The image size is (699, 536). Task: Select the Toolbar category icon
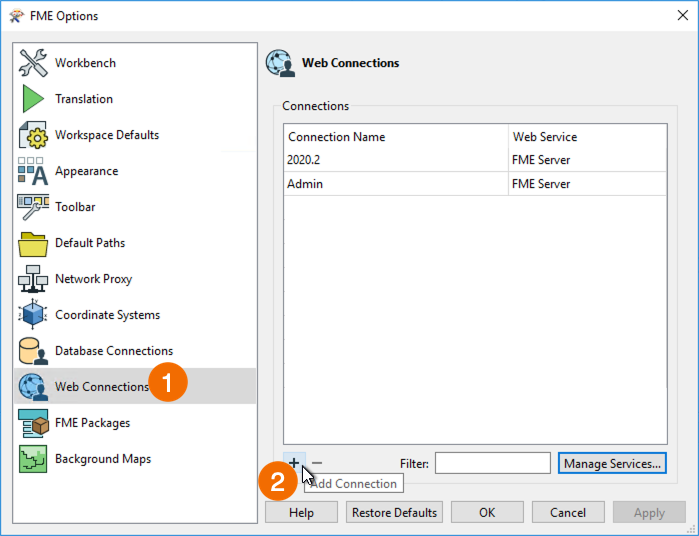(33, 207)
